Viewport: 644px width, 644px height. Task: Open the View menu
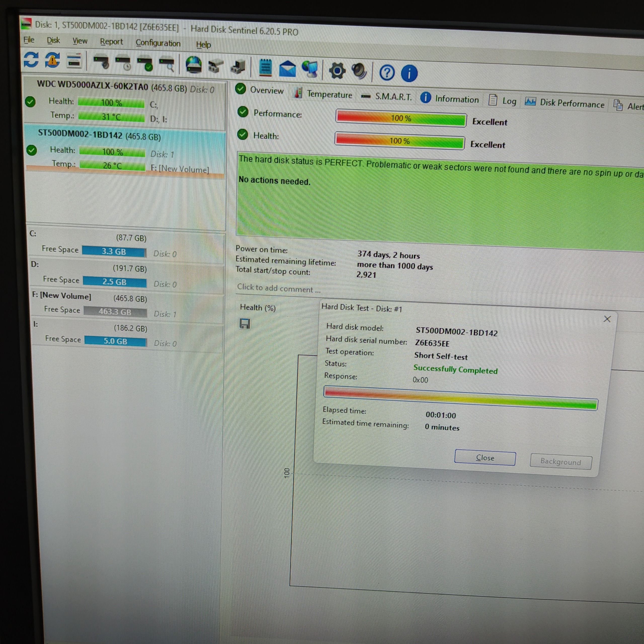80,41
